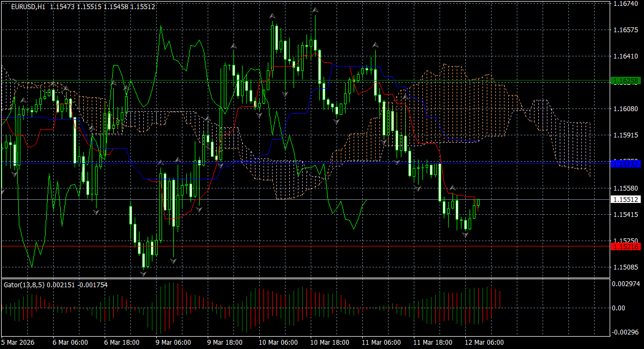Click the Gator value 0.002151
Screen dimensions: 644x349
[x=60, y=285]
